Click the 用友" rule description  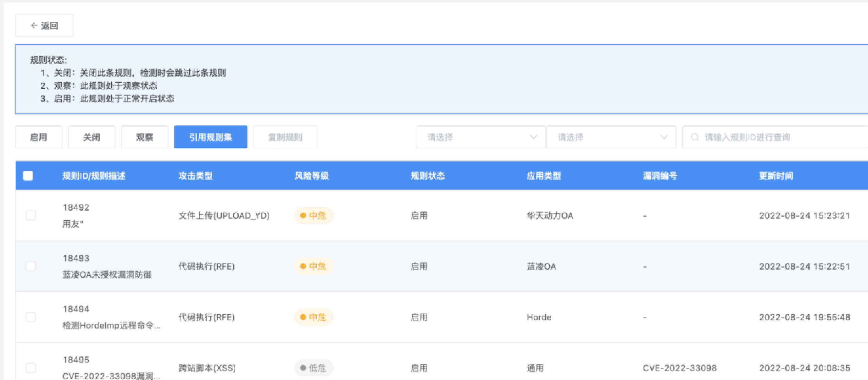(x=73, y=224)
